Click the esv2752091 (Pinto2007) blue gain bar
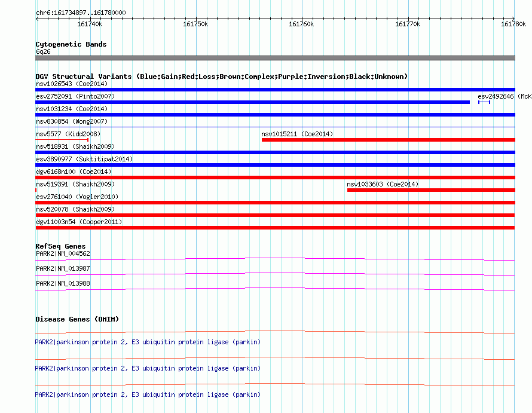Image resolution: width=532 pixels, height=413 pixels. pyautogui.click(x=252, y=102)
